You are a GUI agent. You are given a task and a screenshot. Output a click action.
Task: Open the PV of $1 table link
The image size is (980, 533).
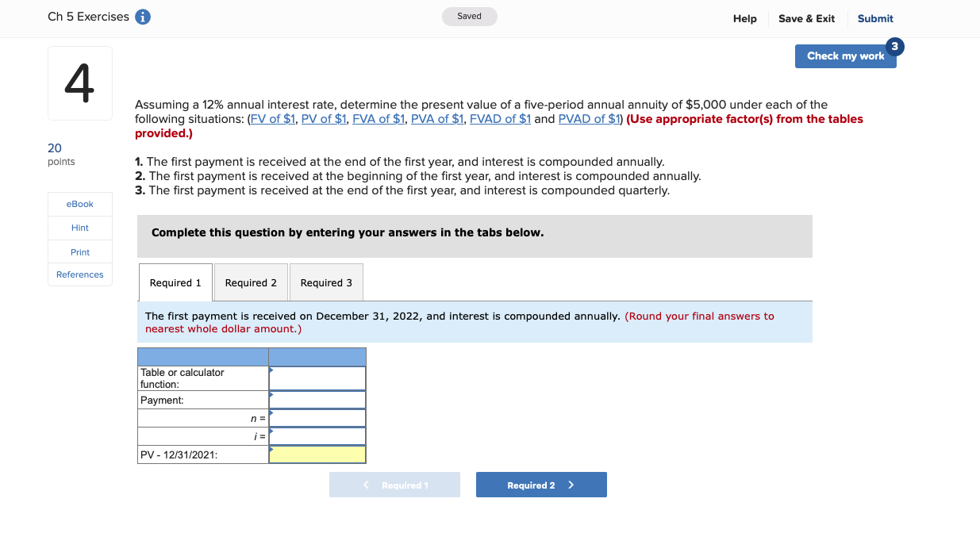point(324,118)
